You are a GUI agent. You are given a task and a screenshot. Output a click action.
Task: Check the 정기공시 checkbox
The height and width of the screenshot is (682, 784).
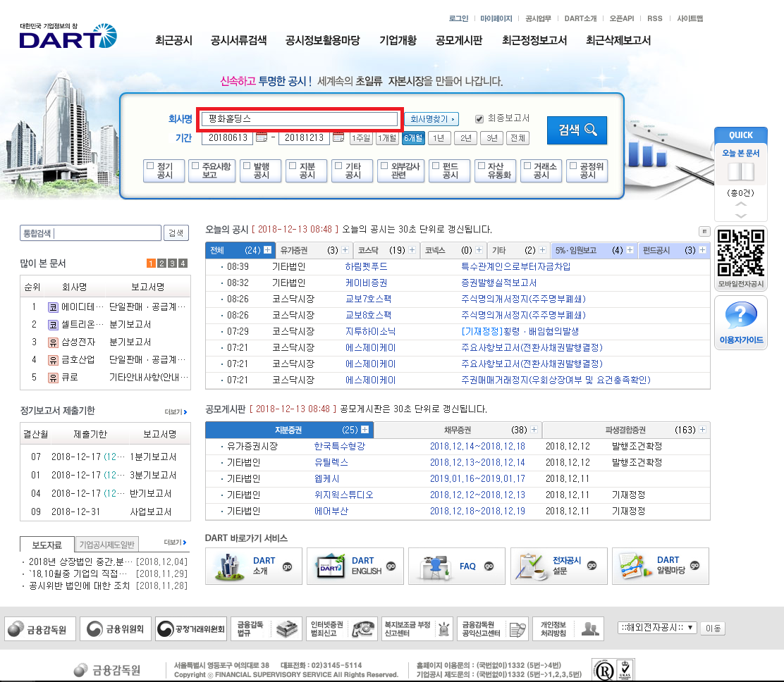(149, 166)
